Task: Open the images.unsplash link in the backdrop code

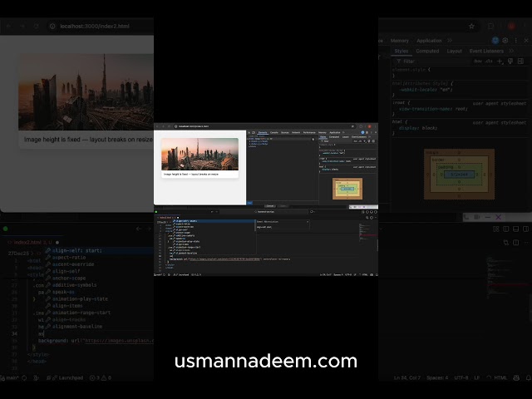Action: pos(119,341)
